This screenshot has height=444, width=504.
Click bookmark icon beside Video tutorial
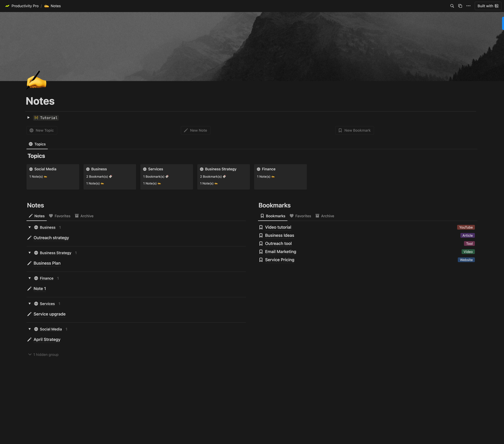tap(261, 227)
